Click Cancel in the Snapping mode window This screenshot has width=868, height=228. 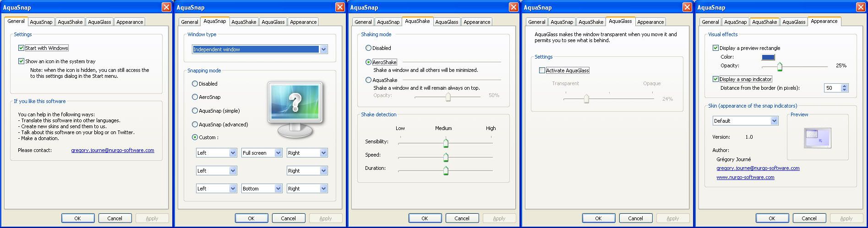coord(289,218)
